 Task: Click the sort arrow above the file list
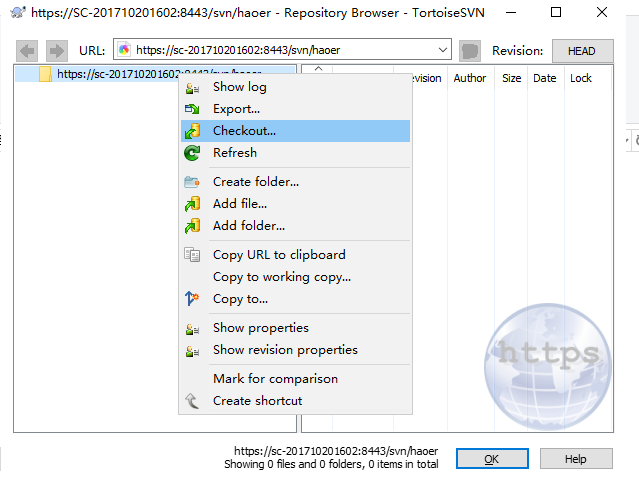(319, 68)
